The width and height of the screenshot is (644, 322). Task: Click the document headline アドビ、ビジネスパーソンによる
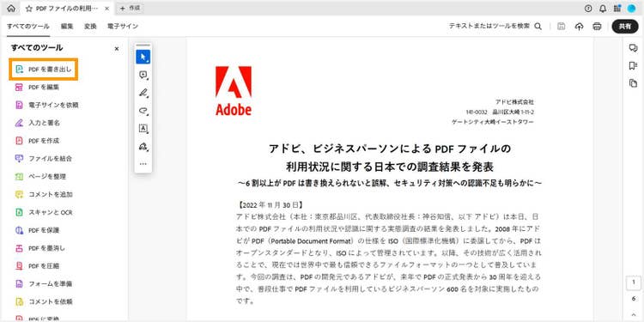[x=390, y=149]
